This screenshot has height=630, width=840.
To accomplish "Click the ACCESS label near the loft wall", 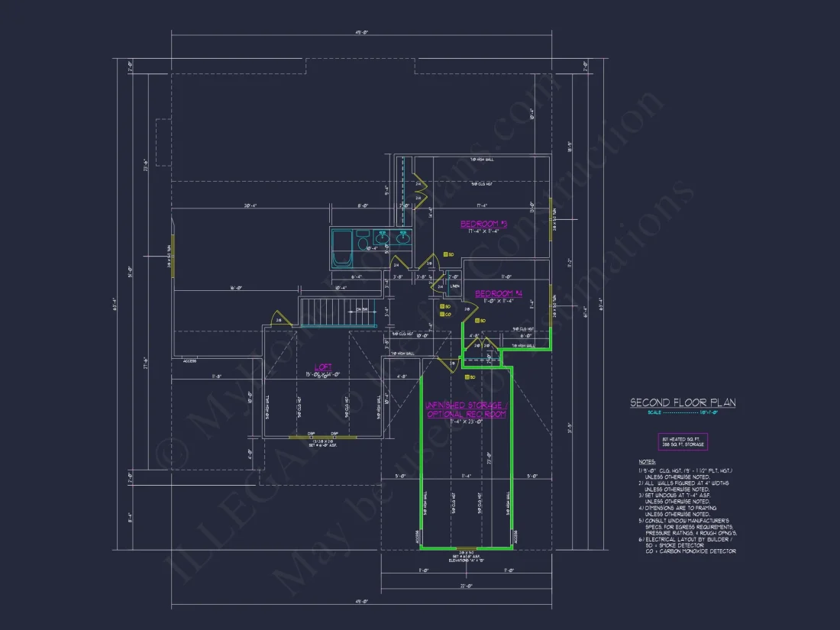I will 189,360.
